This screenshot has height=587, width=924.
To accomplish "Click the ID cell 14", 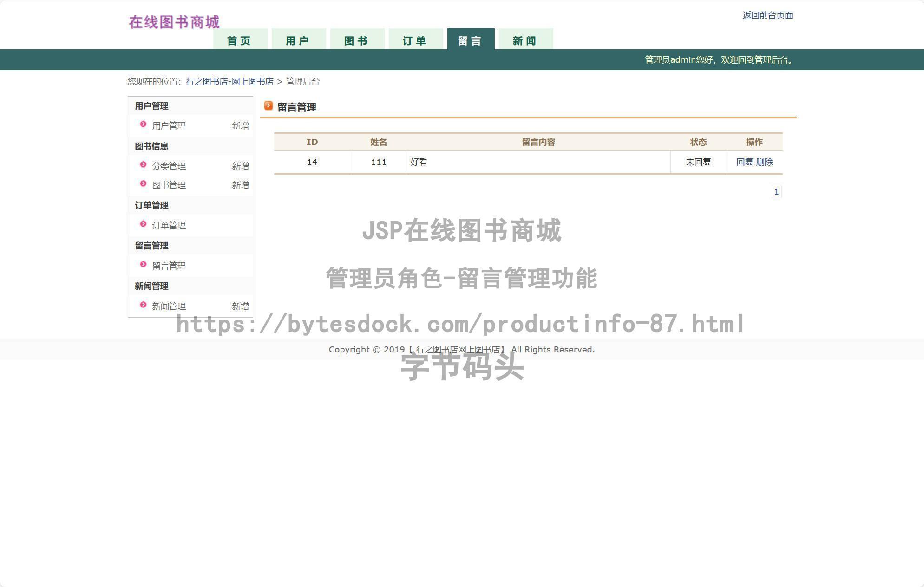I will tap(312, 162).
